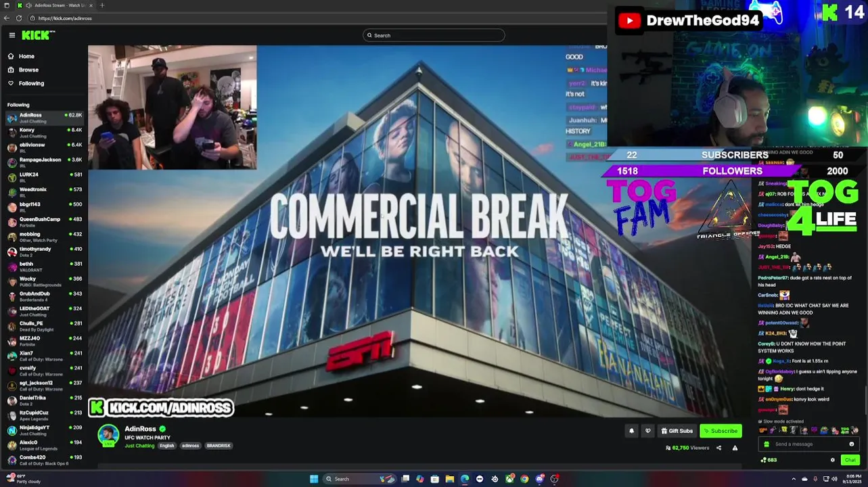This screenshot has height=487, width=868.
Task: Select MZZJ4O Fortnite stream in sidebar
Action: pos(44,341)
